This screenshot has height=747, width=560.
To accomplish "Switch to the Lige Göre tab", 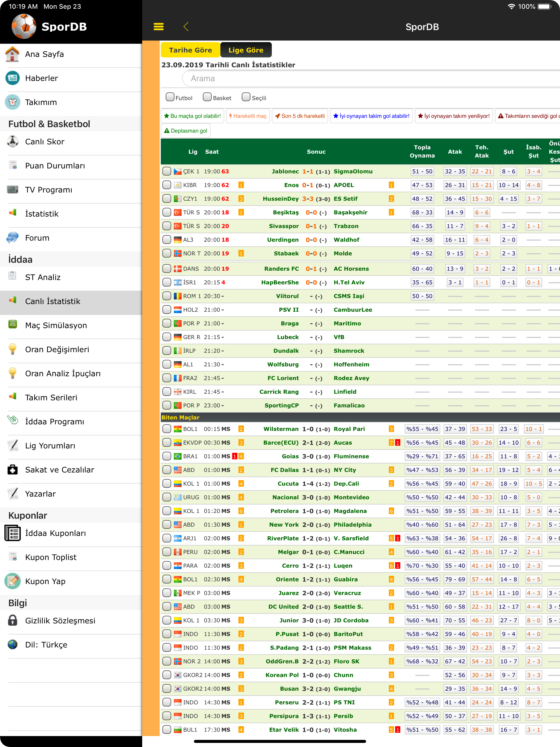I will [x=246, y=50].
